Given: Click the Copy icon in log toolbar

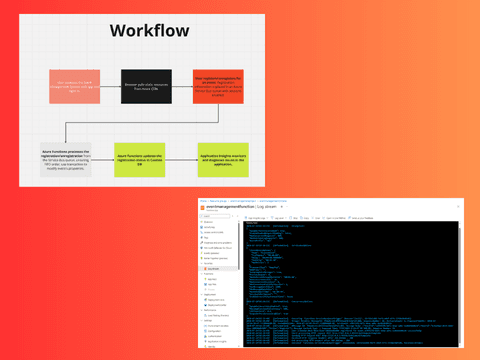Looking at the screenshot, I should [304, 218].
